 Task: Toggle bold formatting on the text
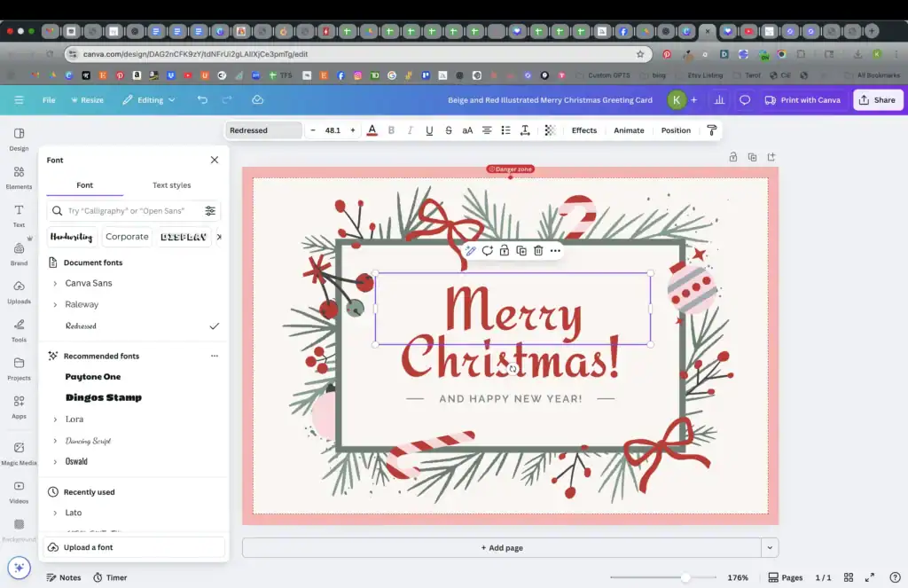pos(391,129)
